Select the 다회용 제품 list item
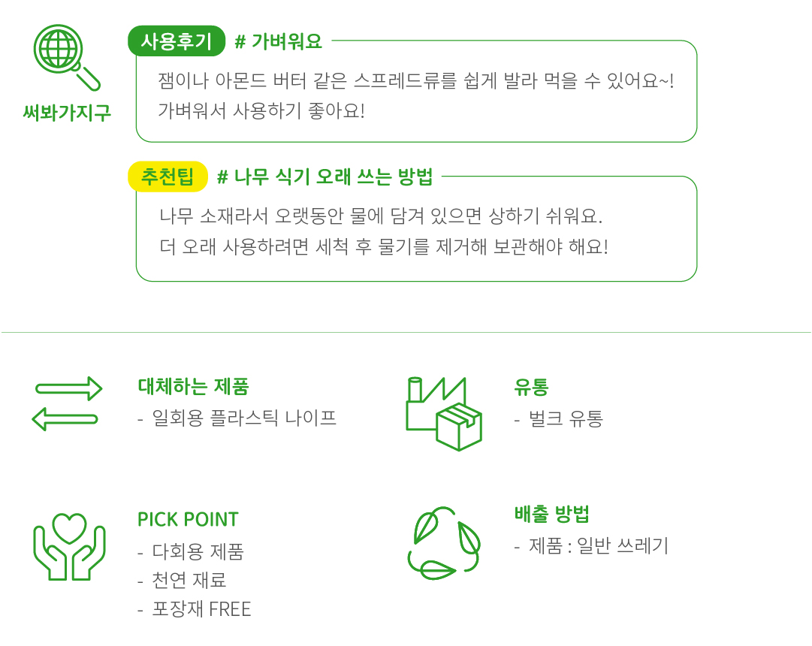Viewport: 812px width, 646px height. pyautogui.click(x=198, y=552)
